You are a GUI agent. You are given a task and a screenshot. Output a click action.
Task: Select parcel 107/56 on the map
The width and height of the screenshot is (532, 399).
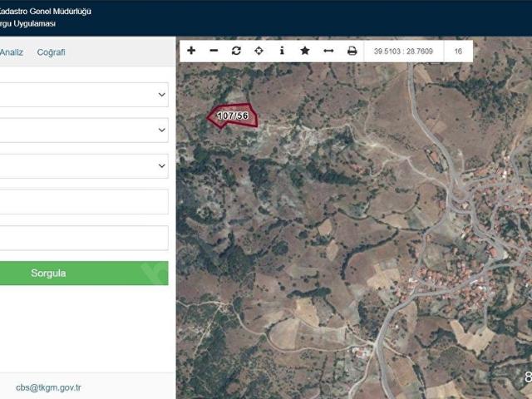(233, 116)
